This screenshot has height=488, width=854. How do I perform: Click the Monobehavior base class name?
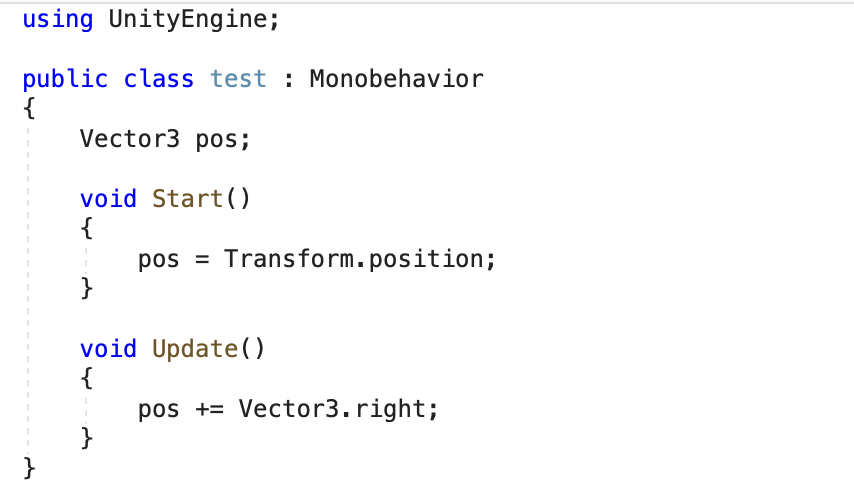point(396,79)
